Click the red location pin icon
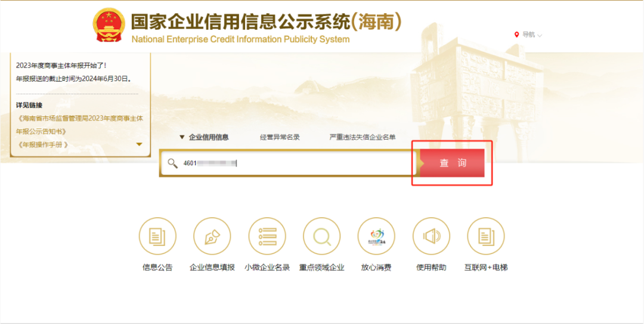This screenshot has width=644, height=324. click(x=516, y=35)
